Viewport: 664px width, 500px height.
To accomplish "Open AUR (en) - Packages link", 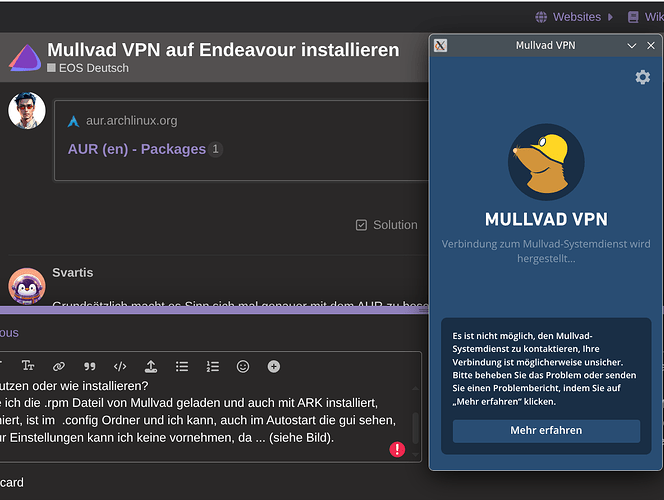I will [136, 149].
